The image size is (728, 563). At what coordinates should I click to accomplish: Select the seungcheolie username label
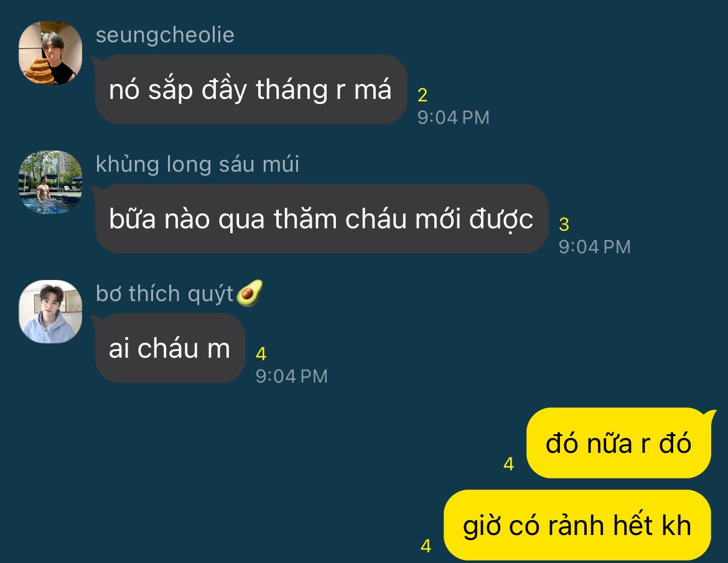click(165, 35)
